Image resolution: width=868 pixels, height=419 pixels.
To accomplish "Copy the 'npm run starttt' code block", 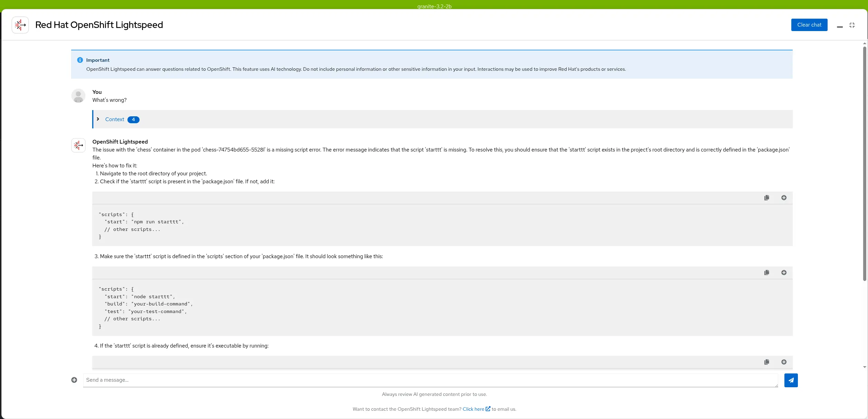I will 766,198.
